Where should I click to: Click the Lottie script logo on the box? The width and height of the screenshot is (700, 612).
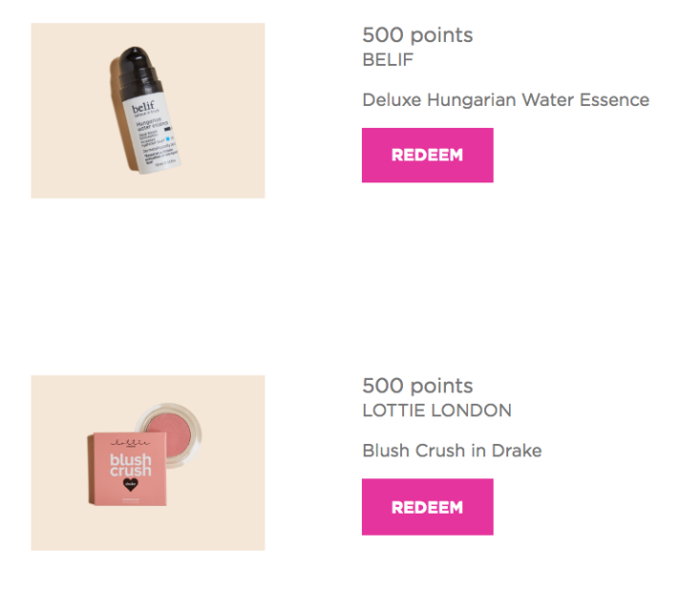[130, 443]
